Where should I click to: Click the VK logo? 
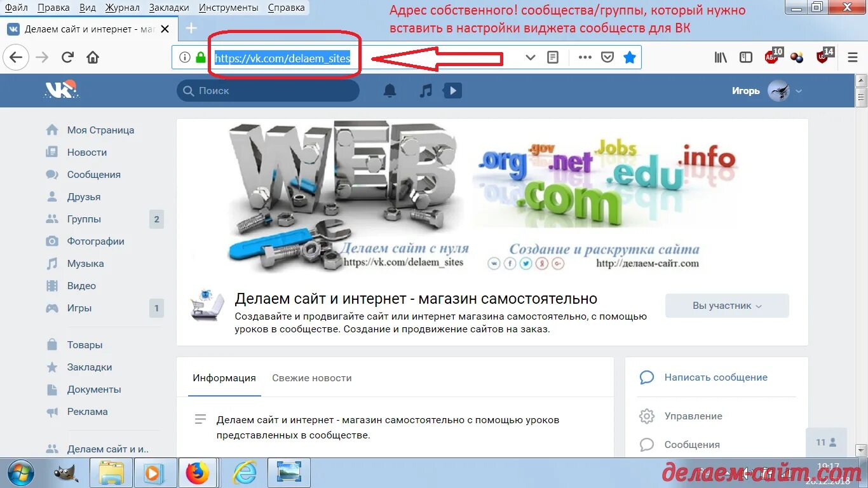pos(60,90)
